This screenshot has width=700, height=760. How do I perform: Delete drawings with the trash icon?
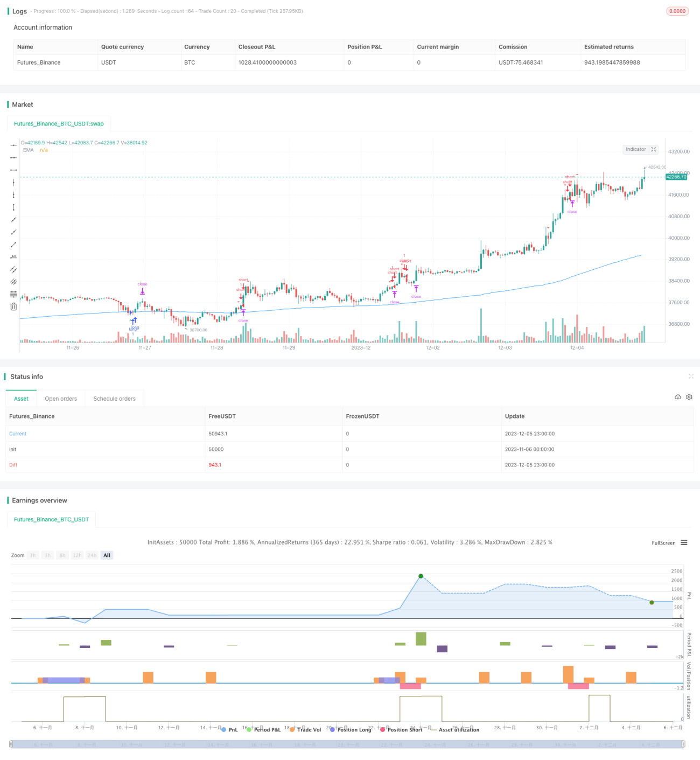pos(13,306)
